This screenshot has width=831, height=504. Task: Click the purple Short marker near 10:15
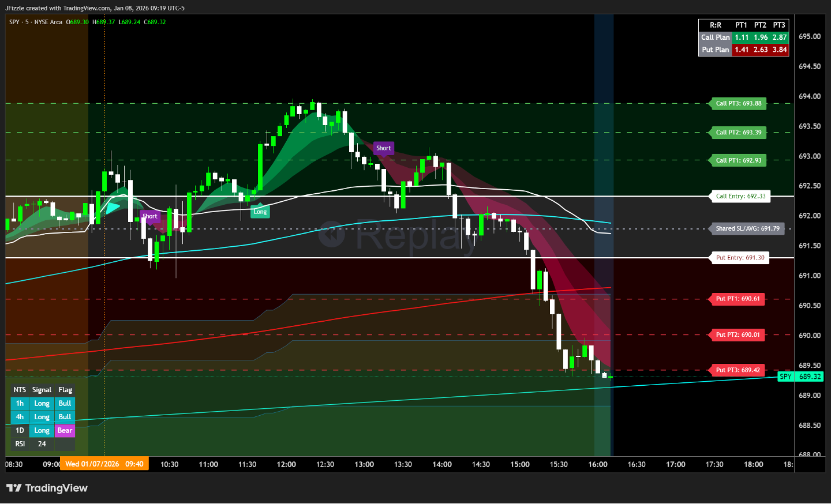coord(149,216)
